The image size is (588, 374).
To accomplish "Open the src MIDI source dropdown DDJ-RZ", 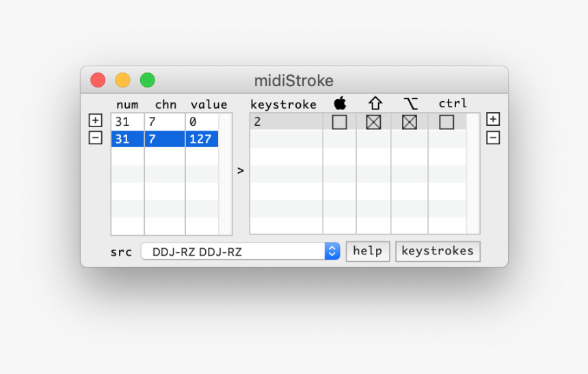I will point(241,252).
